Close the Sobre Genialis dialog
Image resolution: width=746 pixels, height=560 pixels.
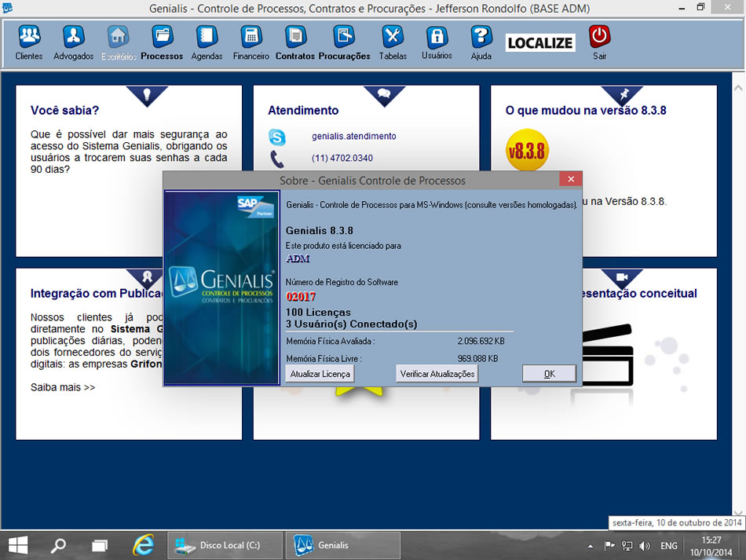click(x=571, y=179)
